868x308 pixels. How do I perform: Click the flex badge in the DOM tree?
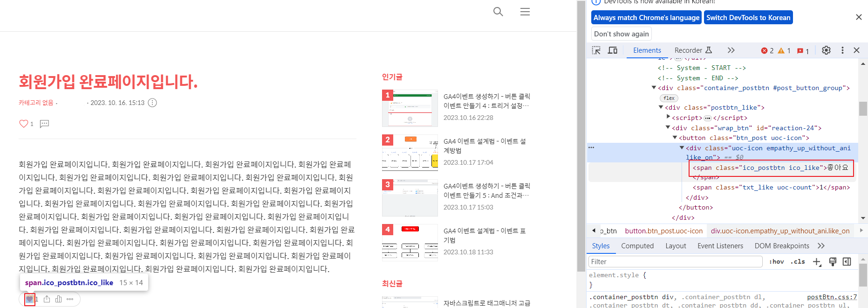click(x=669, y=98)
